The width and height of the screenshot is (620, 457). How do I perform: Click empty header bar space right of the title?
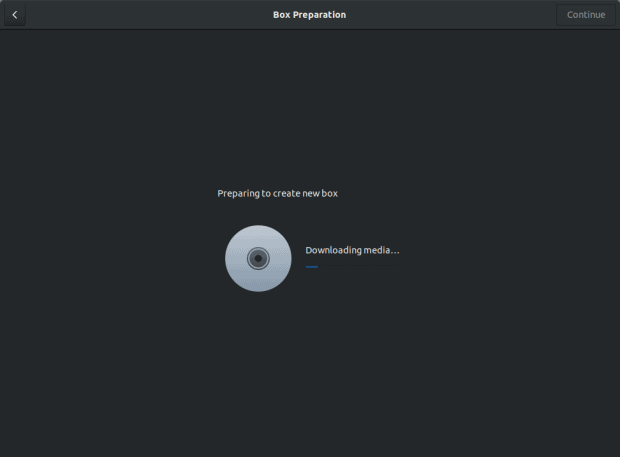[x=450, y=15]
